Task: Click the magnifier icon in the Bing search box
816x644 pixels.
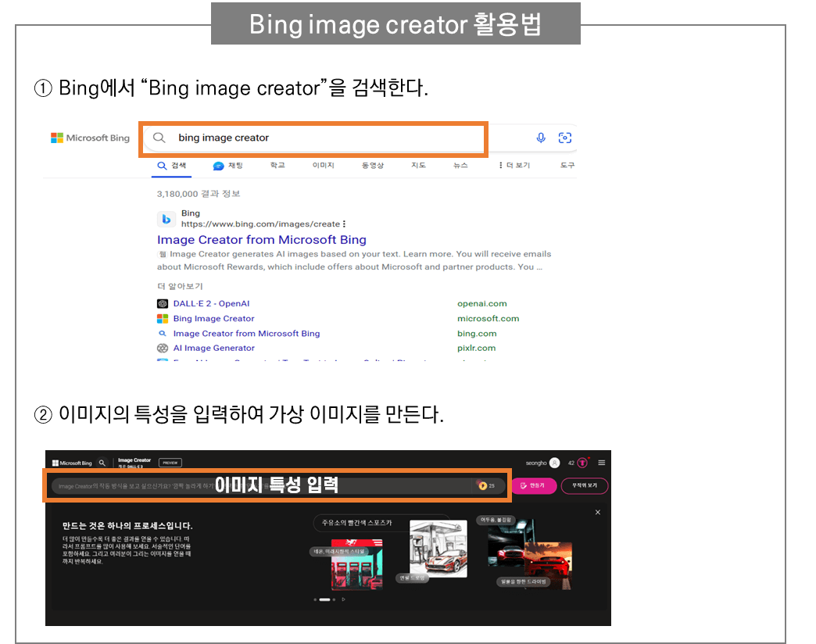Action: (x=159, y=138)
